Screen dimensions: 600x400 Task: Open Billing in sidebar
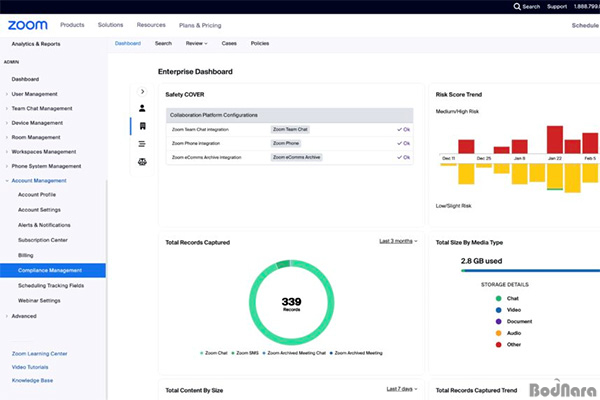[x=26, y=255]
